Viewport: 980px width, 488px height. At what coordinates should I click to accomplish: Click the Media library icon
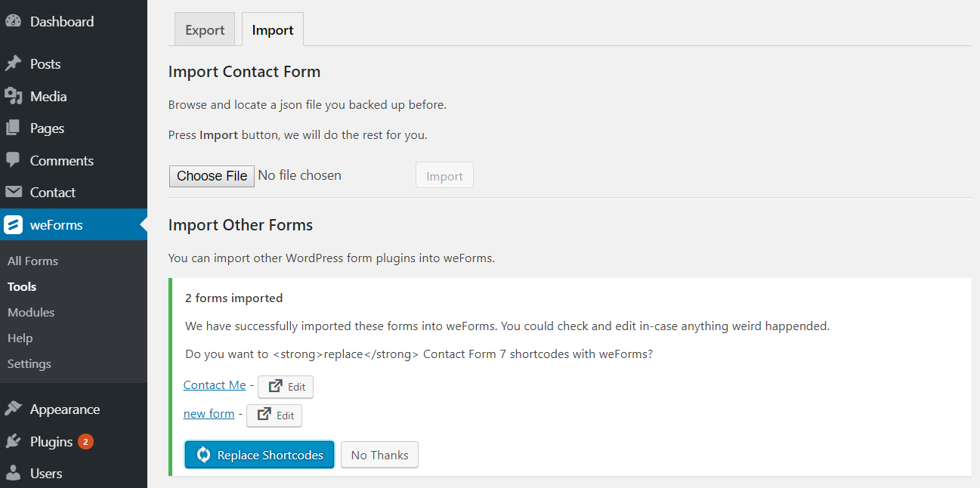[13, 96]
